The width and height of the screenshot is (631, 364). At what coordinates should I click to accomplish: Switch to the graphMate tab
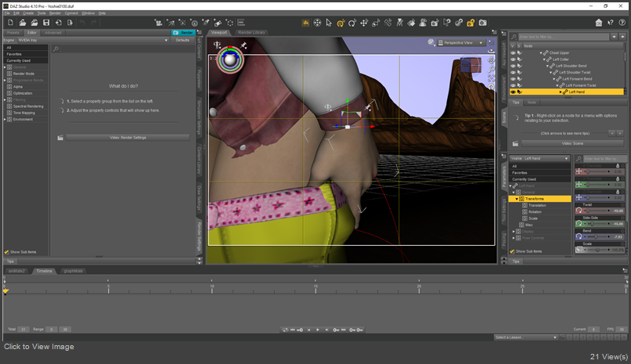tap(74, 271)
